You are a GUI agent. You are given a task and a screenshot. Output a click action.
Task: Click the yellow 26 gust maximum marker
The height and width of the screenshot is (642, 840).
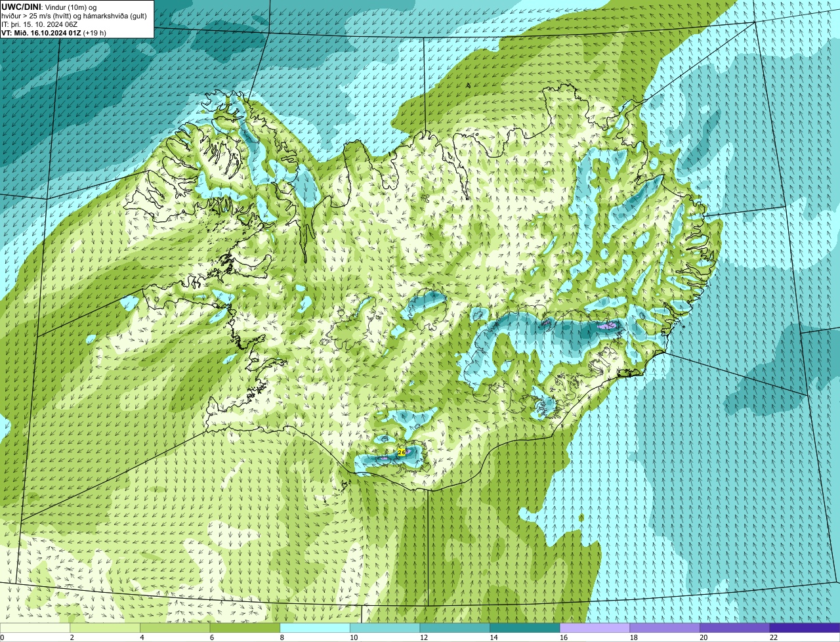tap(401, 452)
